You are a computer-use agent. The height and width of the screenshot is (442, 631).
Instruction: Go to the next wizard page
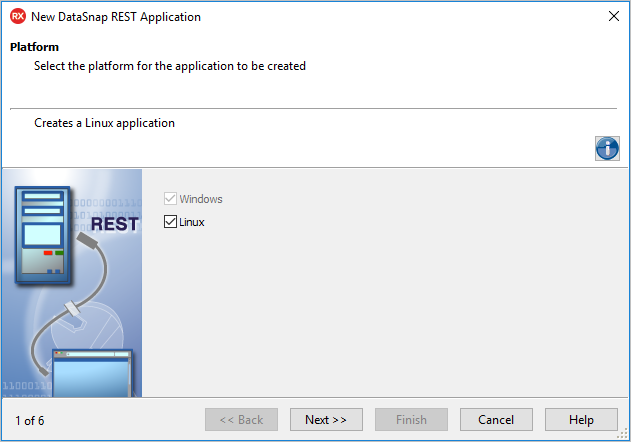pos(326,419)
